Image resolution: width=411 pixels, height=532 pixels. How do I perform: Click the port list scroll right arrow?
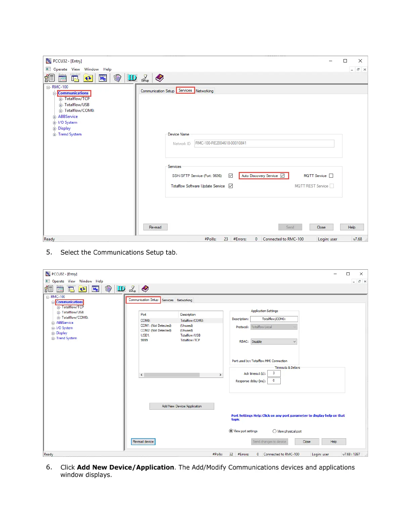[x=220, y=375]
